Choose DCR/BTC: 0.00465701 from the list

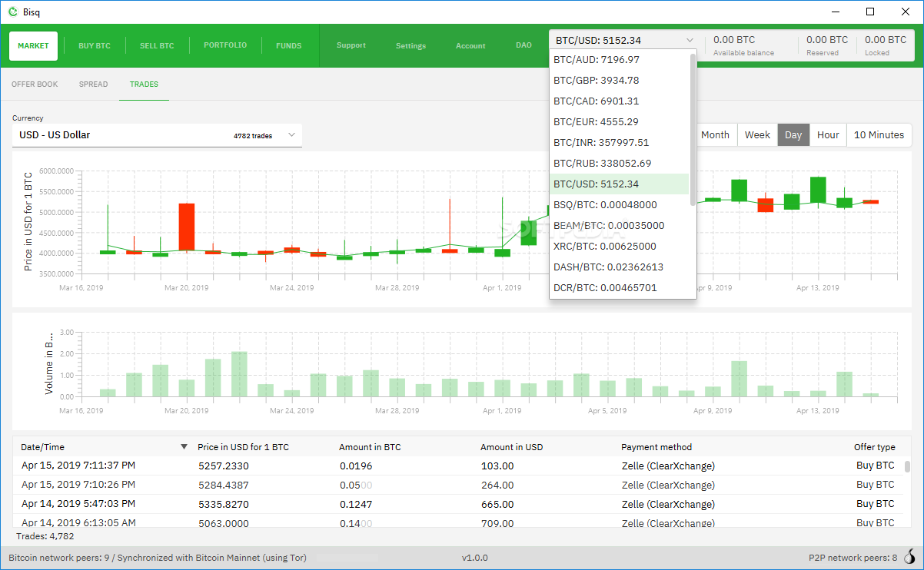coord(620,287)
